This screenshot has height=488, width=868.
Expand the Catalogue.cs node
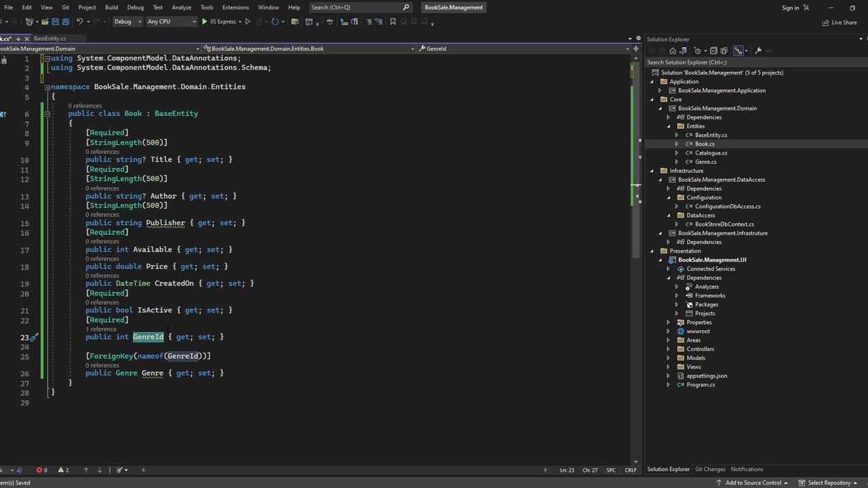click(x=676, y=152)
